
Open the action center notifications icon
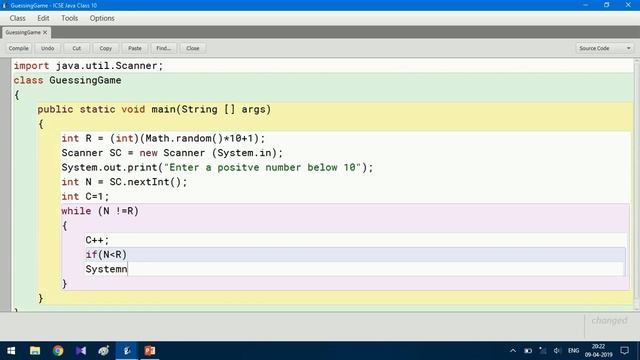(624, 351)
